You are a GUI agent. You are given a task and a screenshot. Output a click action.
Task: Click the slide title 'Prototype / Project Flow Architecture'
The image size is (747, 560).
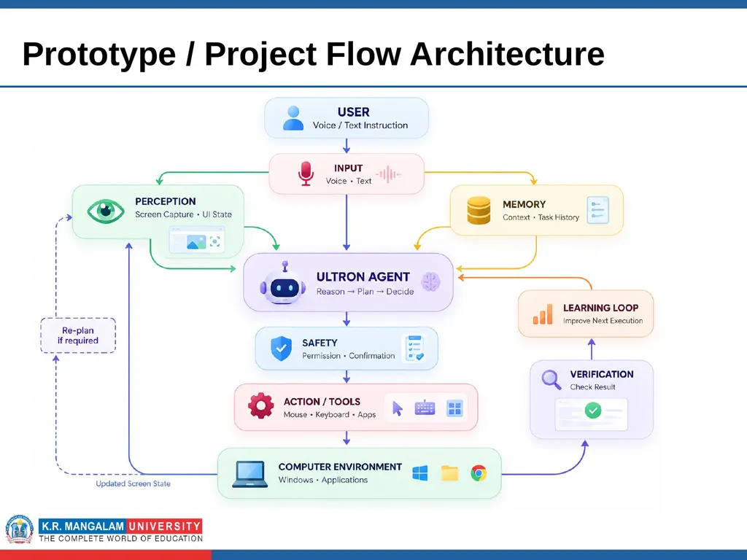314,53
